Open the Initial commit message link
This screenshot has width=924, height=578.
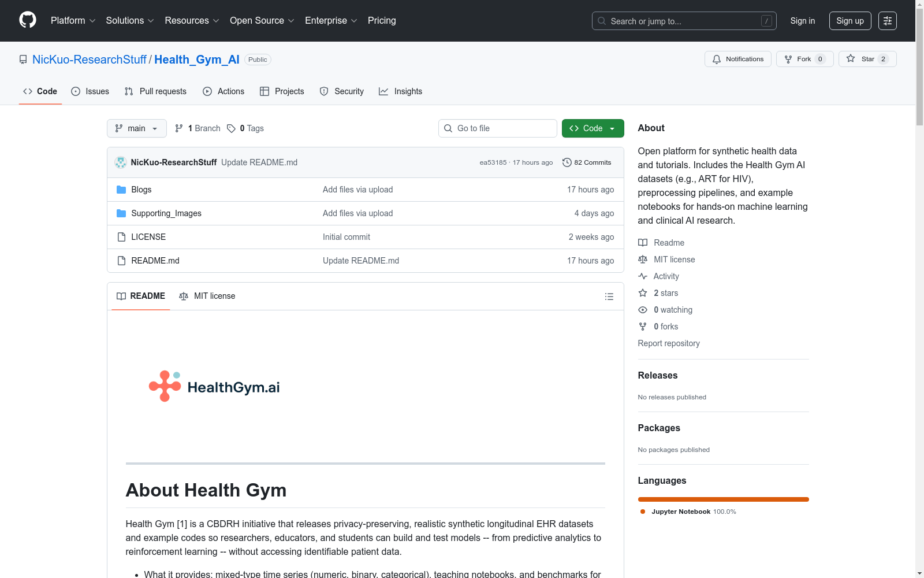[x=346, y=237]
